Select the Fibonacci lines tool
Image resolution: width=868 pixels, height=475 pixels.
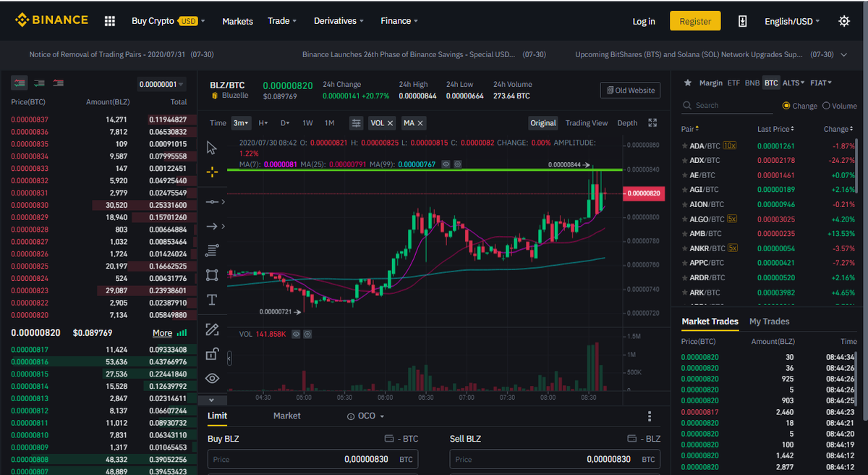[212, 251]
